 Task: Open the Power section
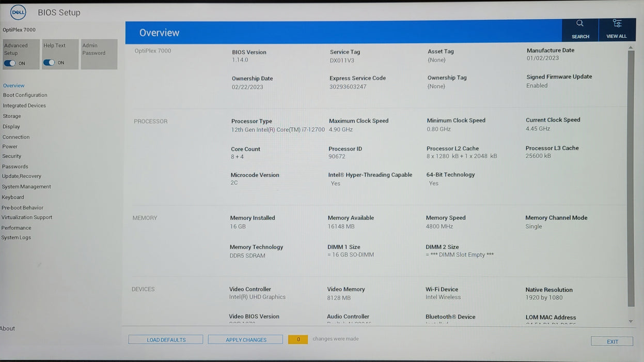click(x=10, y=147)
